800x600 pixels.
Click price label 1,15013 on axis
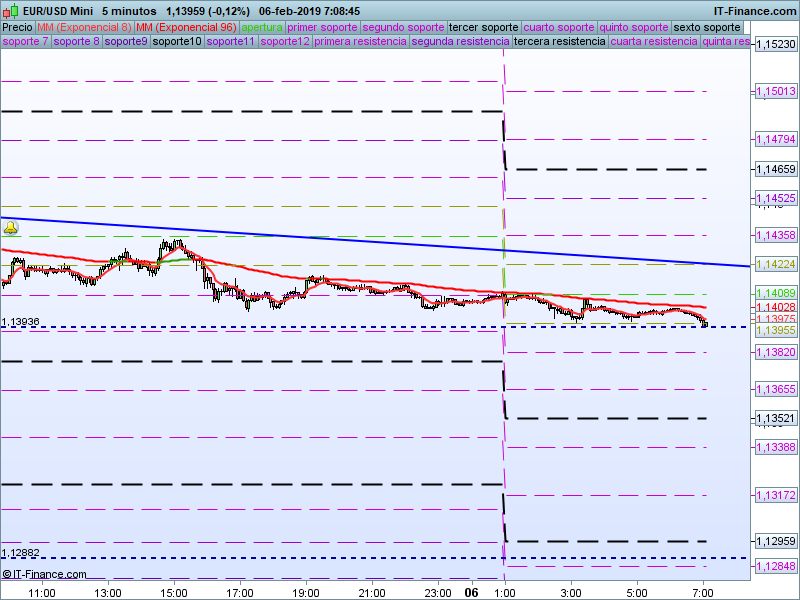click(776, 92)
